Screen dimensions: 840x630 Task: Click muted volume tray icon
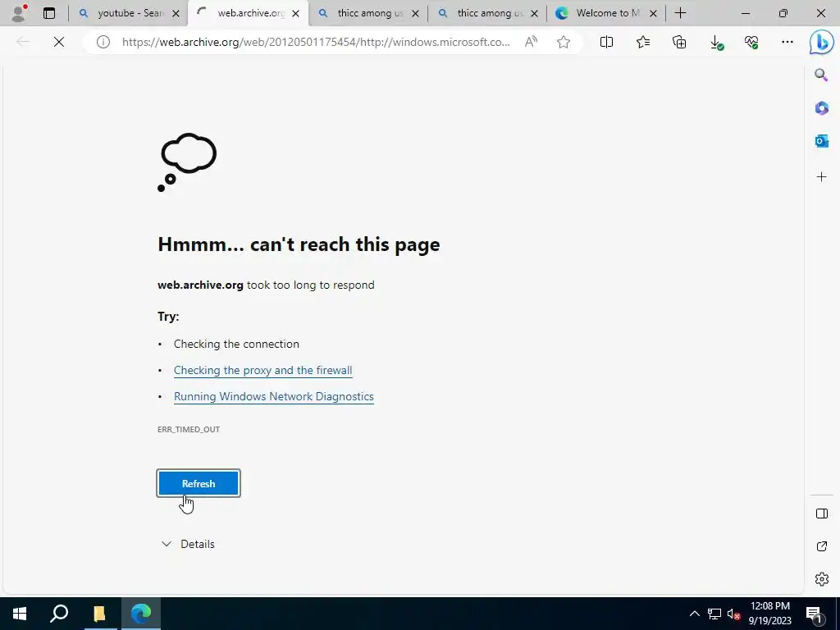click(x=733, y=614)
